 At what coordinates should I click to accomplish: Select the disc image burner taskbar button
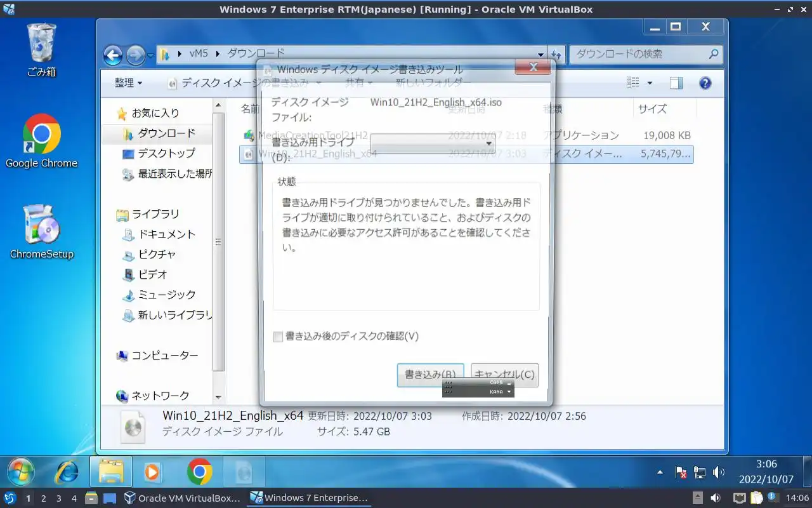(244, 472)
